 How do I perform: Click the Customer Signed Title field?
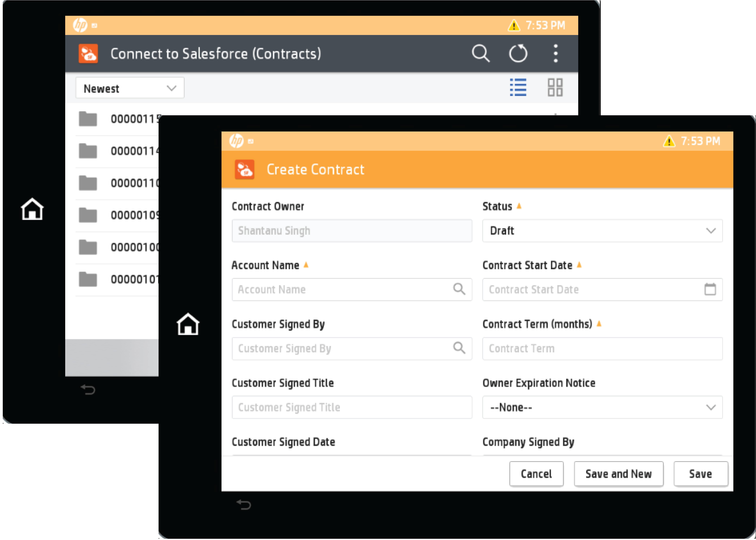pyautogui.click(x=352, y=407)
